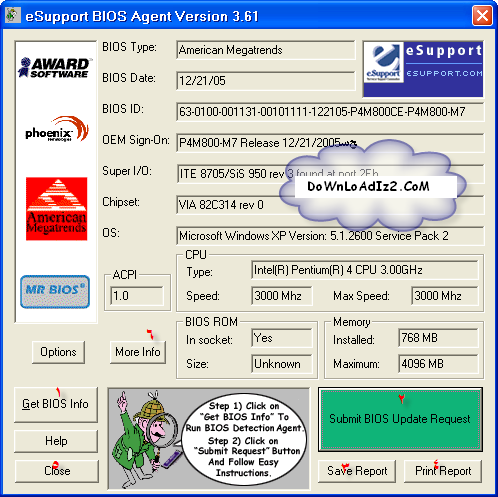Click the In socket field Yes

coord(282,338)
